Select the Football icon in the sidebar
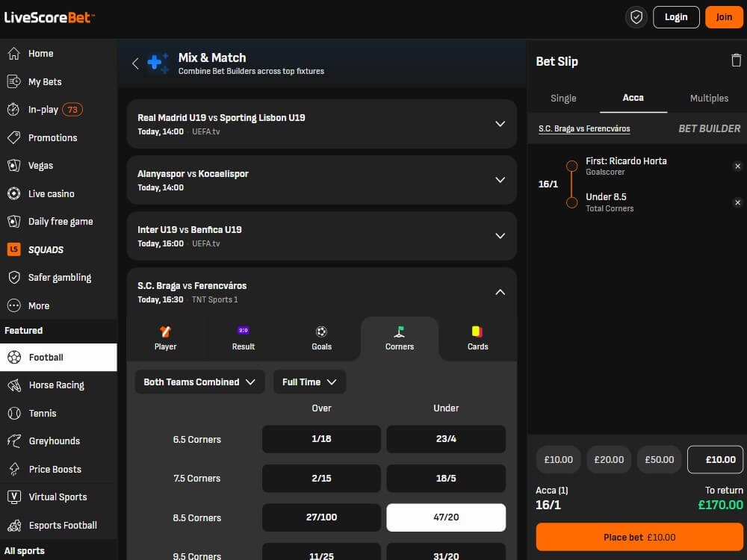Image resolution: width=747 pixels, height=560 pixels. click(15, 357)
